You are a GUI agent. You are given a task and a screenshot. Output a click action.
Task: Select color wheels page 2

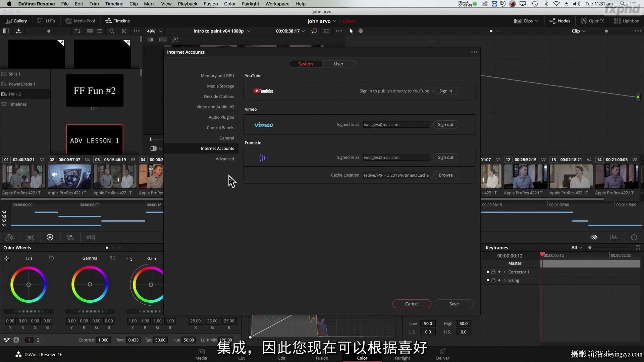tap(38, 340)
